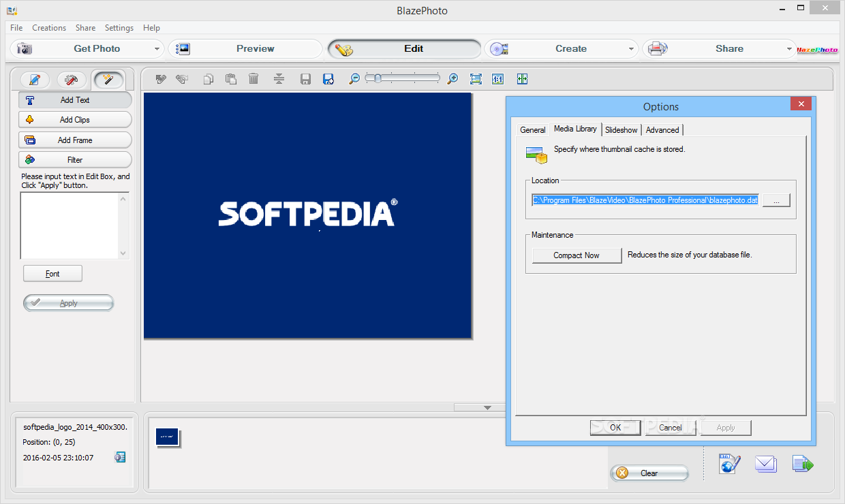Open the Creations menu
Screen dimensions: 845x504
tap(49, 28)
